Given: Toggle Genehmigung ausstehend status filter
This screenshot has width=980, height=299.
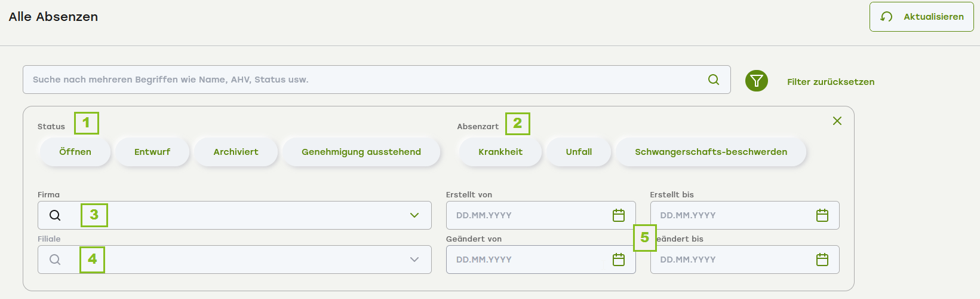Looking at the screenshot, I should coord(361,152).
